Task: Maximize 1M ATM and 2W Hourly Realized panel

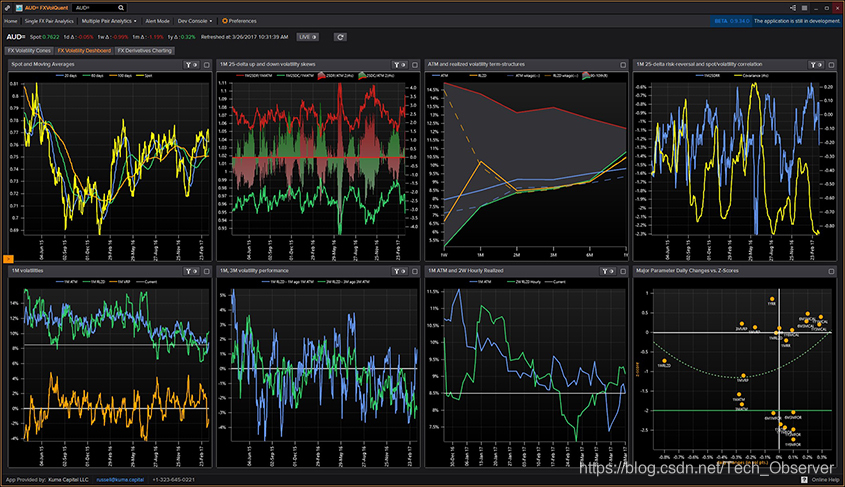Action: click(623, 272)
